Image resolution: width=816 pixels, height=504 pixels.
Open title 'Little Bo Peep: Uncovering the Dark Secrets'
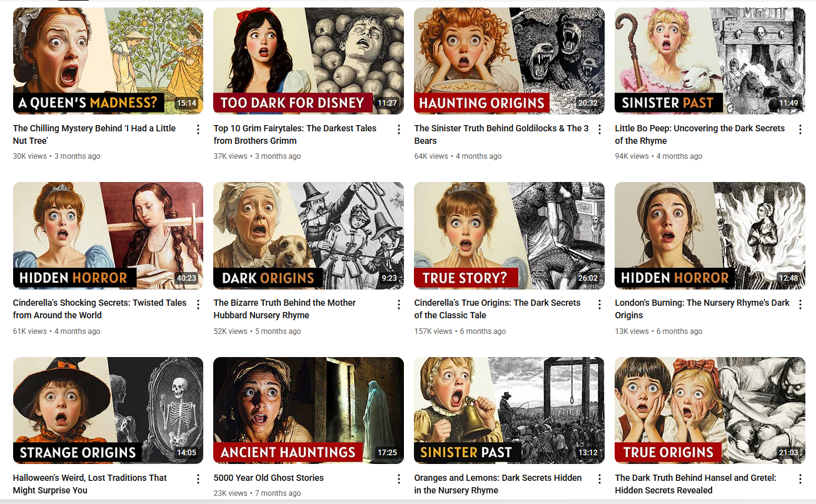pos(700,134)
